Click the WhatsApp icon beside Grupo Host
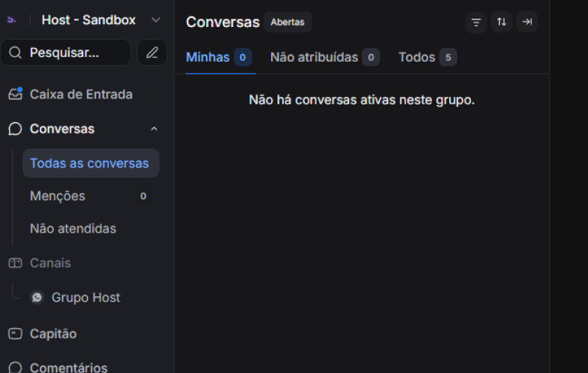Viewport: 588px width, 373px height. point(37,298)
